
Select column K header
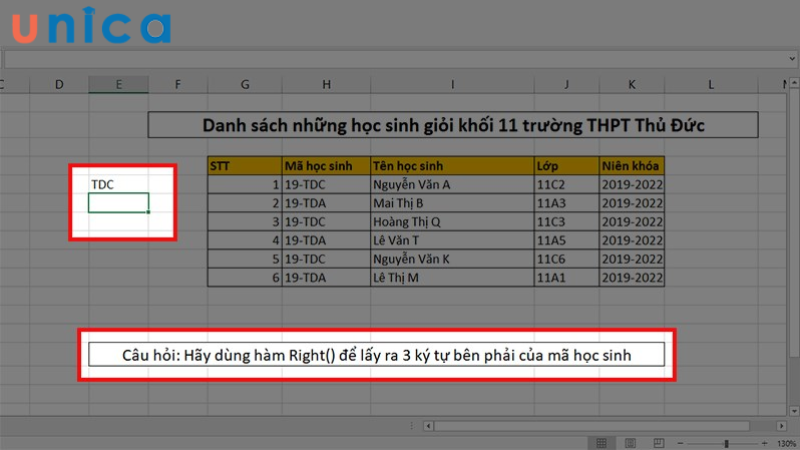tap(632, 85)
